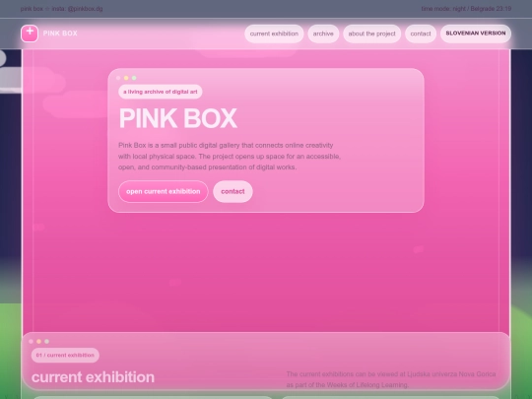Image resolution: width=532 pixels, height=399 pixels.
Task: Switch to the Slovenian version
Action: click(x=476, y=33)
